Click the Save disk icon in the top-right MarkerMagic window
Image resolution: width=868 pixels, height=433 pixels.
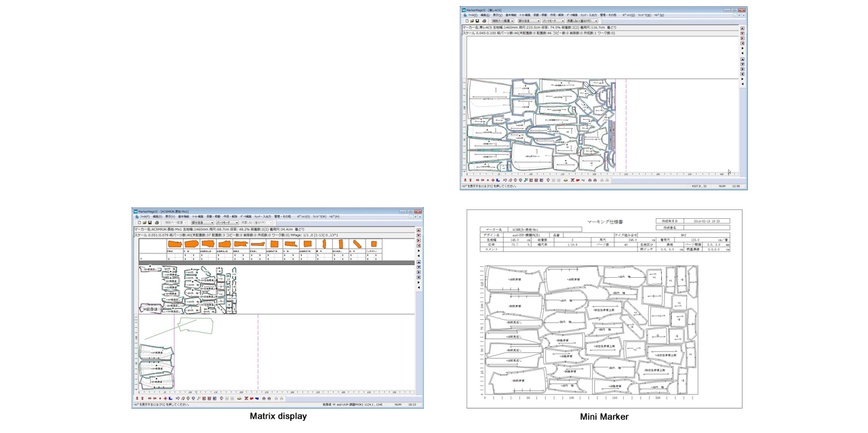point(477,21)
